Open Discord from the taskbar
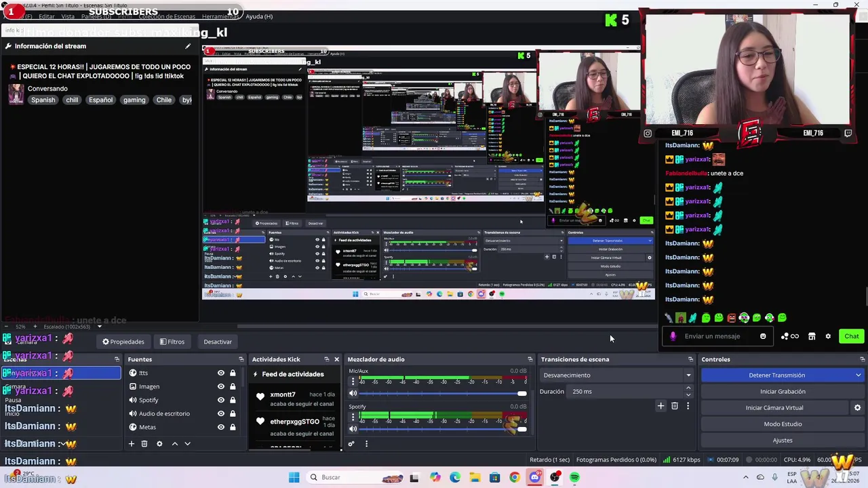This screenshot has width=868, height=488. click(x=534, y=477)
